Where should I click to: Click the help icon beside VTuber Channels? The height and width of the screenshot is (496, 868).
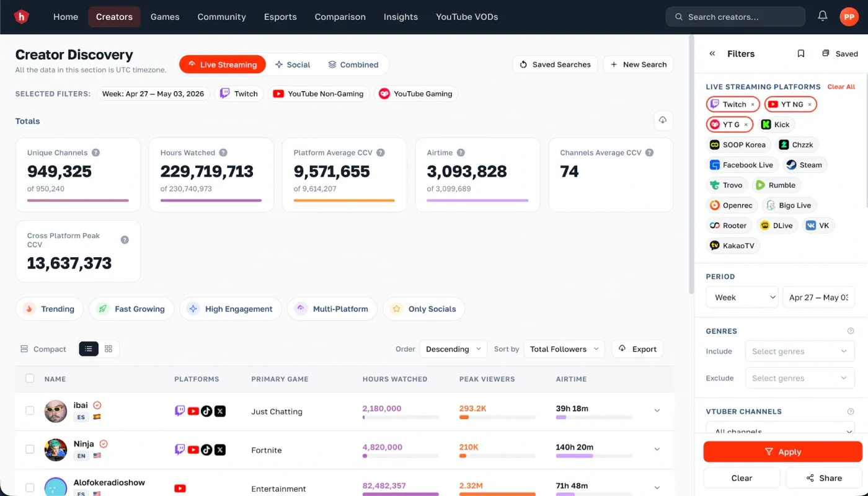pyautogui.click(x=851, y=412)
